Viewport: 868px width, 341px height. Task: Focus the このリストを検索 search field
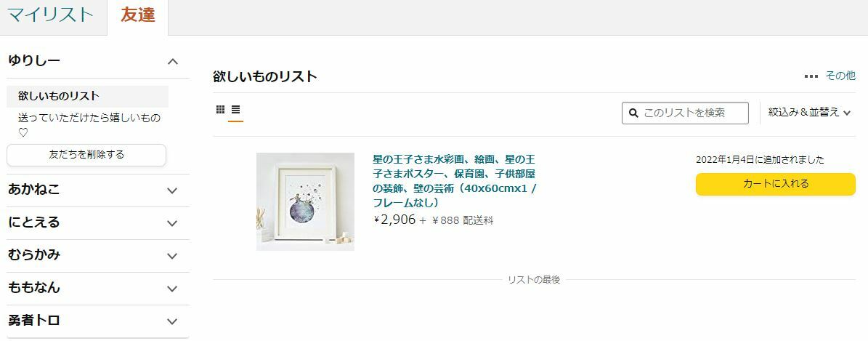pyautogui.click(x=686, y=113)
